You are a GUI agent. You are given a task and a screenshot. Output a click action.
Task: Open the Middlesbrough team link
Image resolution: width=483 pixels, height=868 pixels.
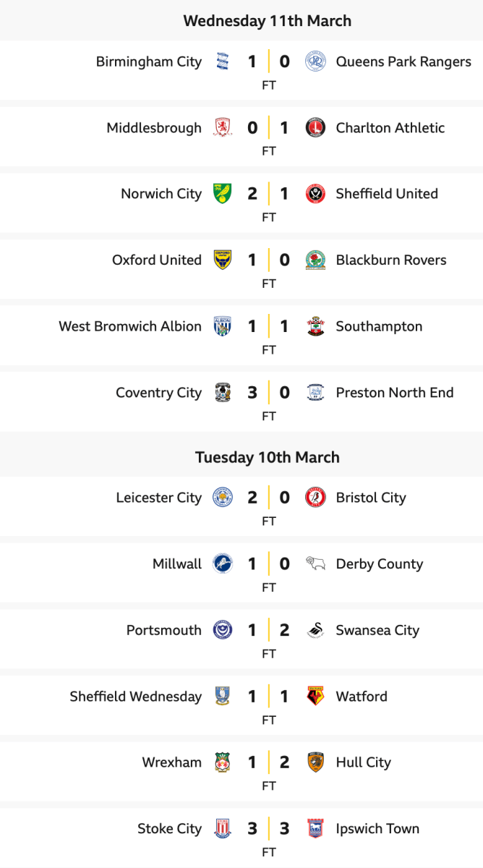(x=154, y=128)
